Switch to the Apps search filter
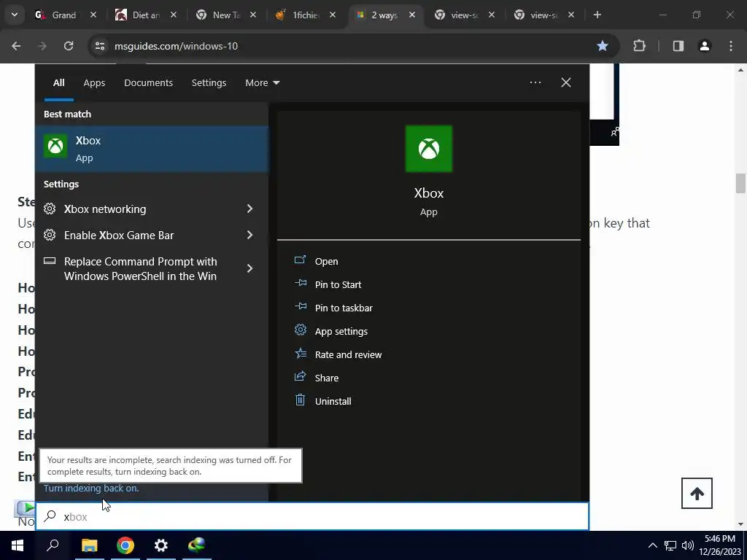Image resolution: width=747 pixels, height=560 pixels. [x=94, y=82]
